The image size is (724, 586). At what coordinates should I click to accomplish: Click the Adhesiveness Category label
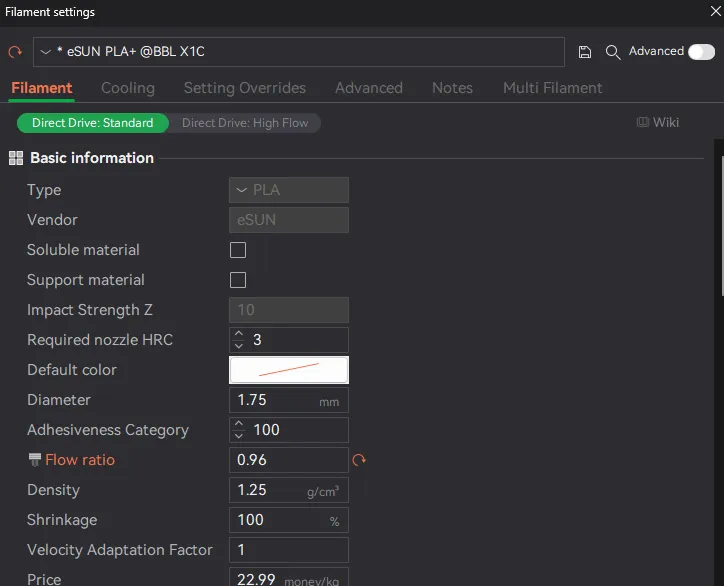point(108,430)
